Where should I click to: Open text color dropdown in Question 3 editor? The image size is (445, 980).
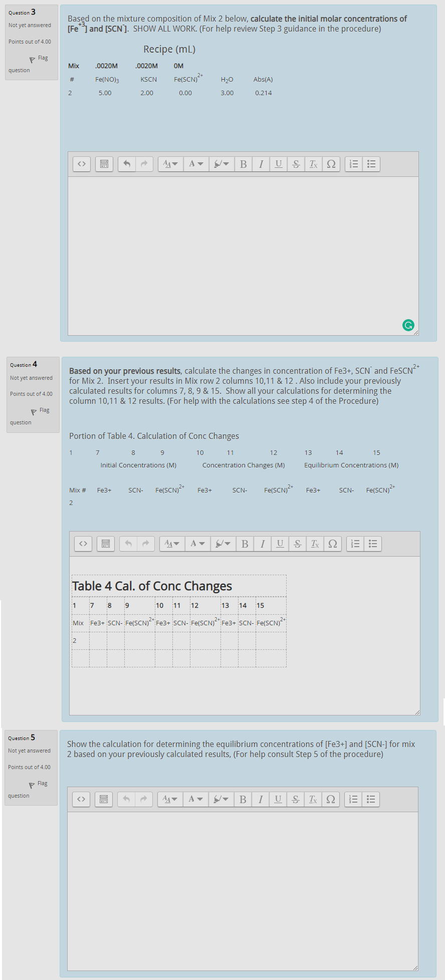(196, 164)
